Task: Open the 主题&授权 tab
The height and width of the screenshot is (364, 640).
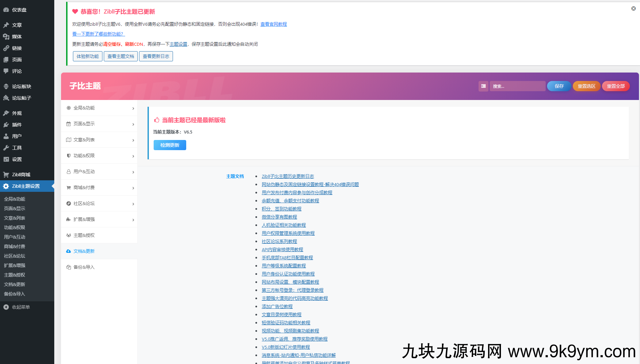Action: pyautogui.click(x=84, y=235)
